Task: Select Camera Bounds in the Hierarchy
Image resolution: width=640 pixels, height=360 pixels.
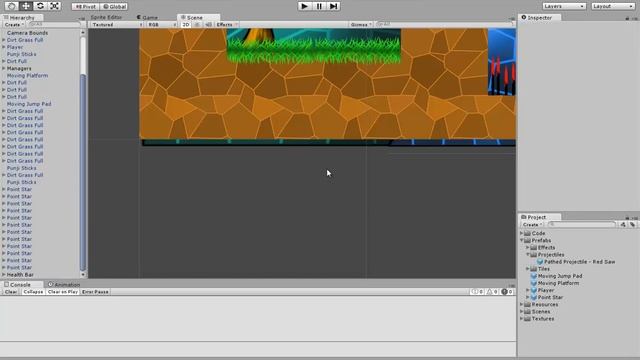Action: (27, 33)
